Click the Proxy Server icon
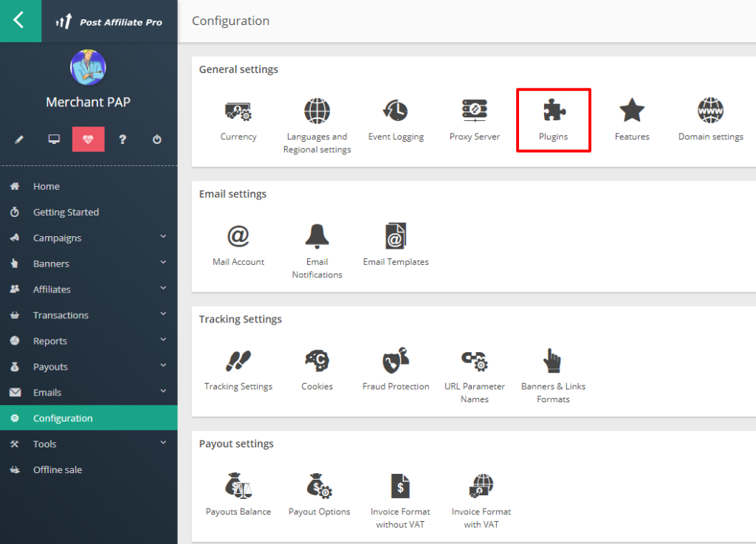The height and width of the screenshot is (544, 756). (474, 112)
